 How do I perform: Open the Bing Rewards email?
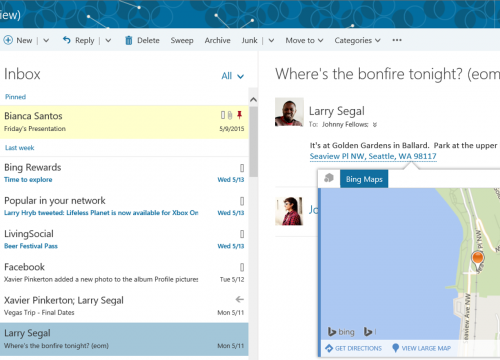point(124,173)
